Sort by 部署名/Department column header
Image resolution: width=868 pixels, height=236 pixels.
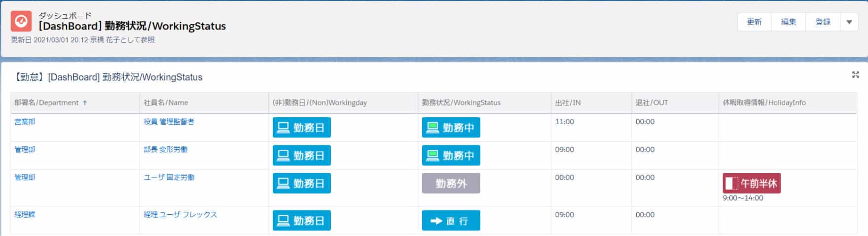click(x=46, y=102)
